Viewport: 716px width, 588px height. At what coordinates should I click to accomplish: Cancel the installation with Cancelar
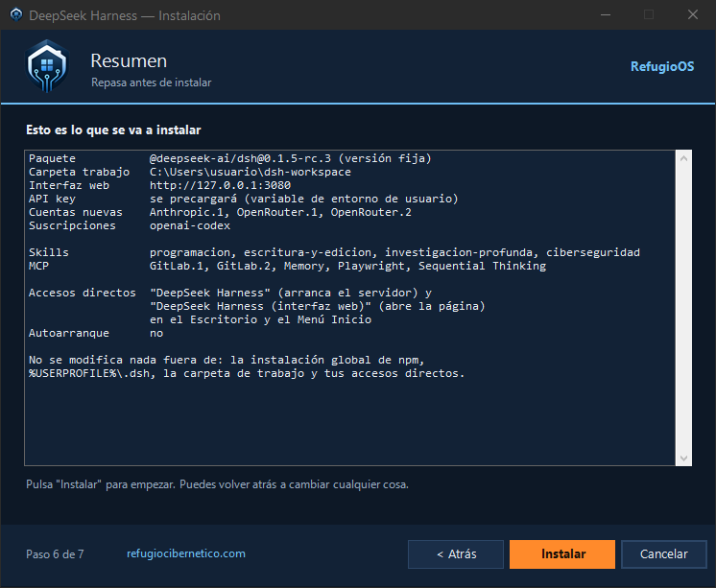pyautogui.click(x=663, y=553)
